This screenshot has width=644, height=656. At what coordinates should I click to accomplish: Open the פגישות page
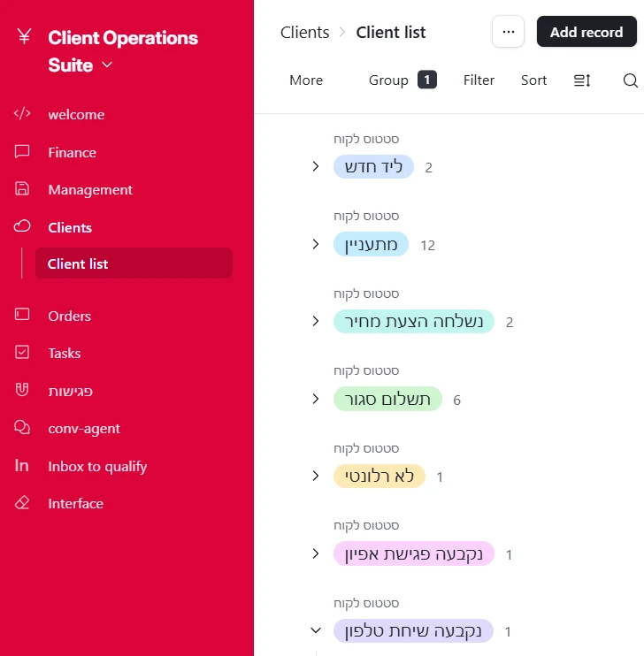click(71, 392)
